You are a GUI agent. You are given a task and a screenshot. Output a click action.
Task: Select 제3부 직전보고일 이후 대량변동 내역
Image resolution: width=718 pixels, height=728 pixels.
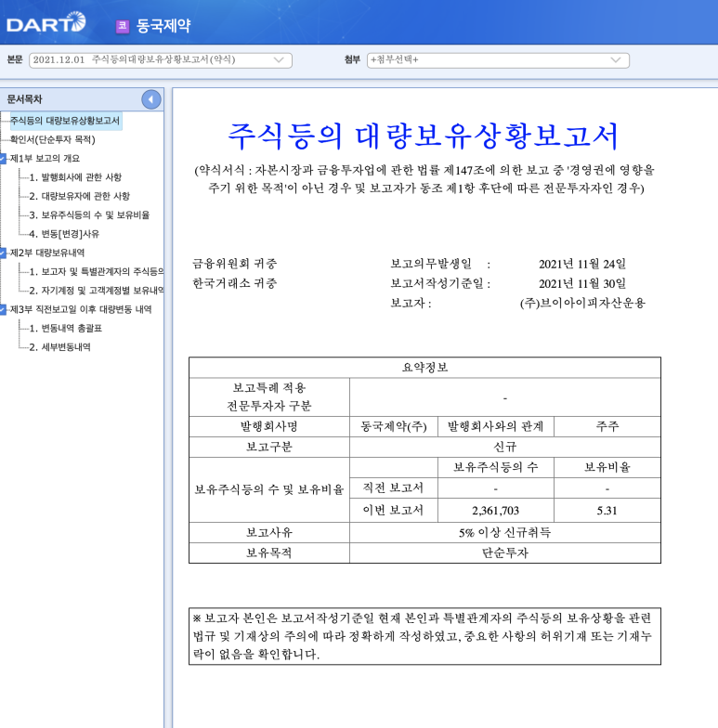coord(81,310)
